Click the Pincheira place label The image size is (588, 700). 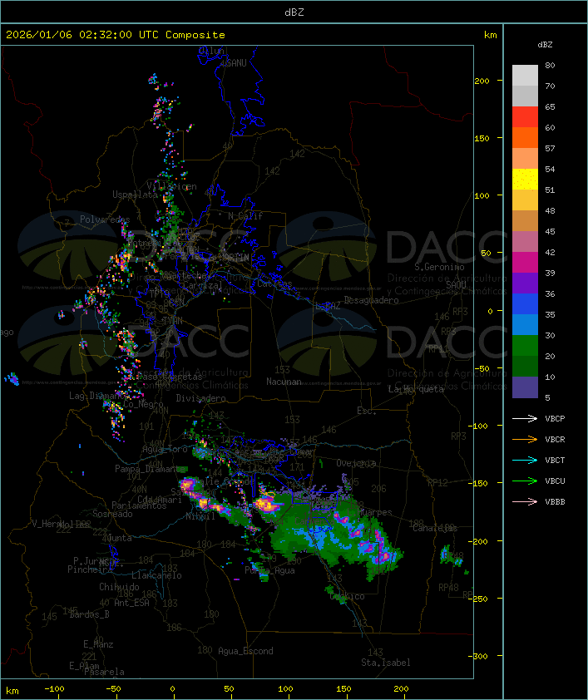(x=90, y=569)
